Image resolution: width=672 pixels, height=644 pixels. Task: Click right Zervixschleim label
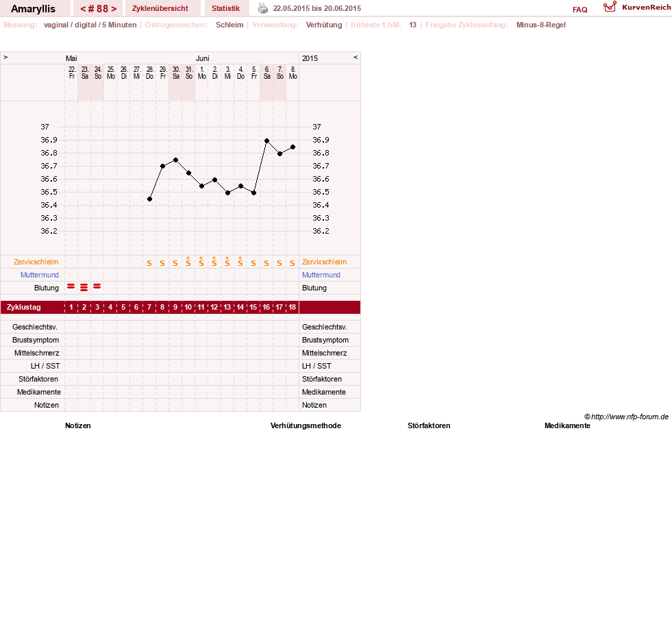point(325,262)
